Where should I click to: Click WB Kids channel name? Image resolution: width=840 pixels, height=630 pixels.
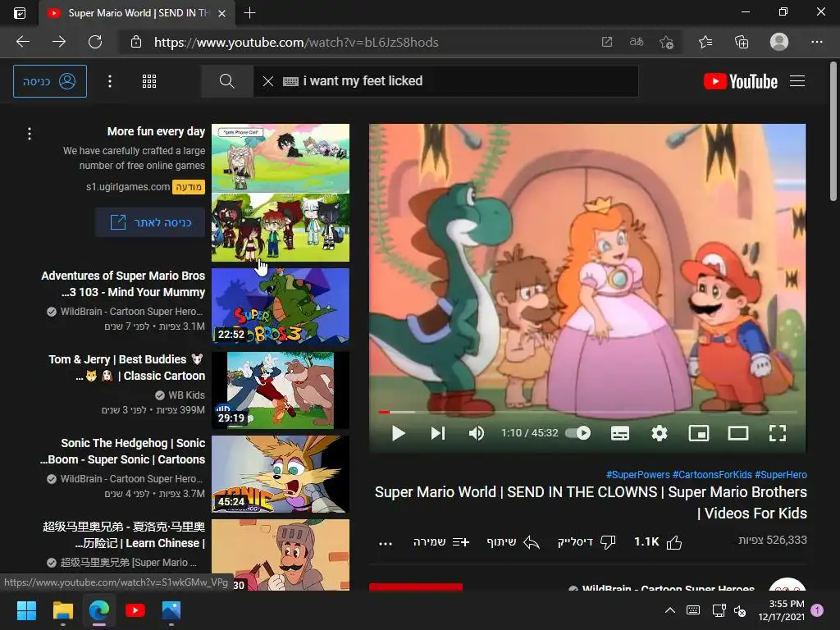tap(186, 395)
